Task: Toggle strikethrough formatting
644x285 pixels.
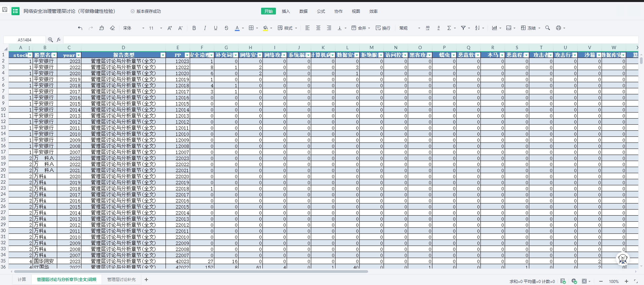Action: point(226,28)
